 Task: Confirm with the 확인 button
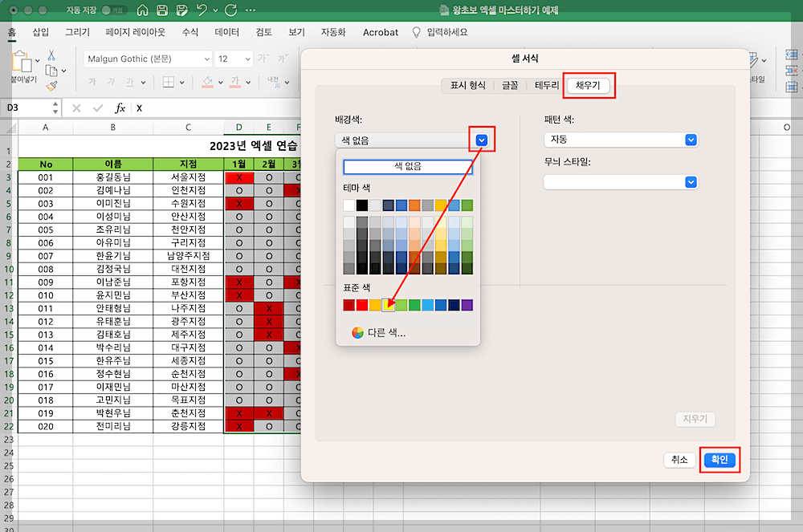point(719,459)
